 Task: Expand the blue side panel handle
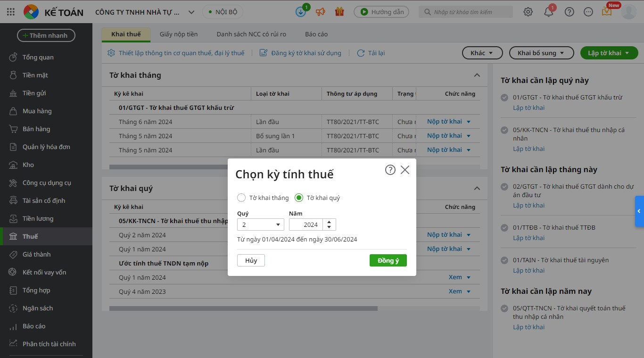click(x=639, y=211)
